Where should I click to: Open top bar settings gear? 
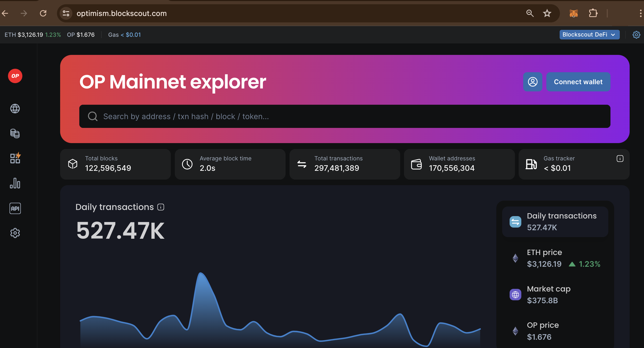(x=636, y=35)
